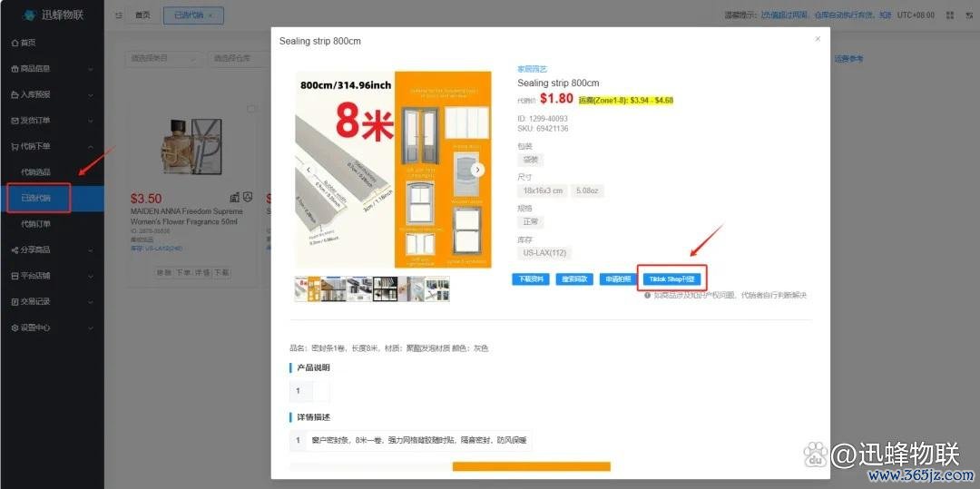This screenshot has width=980, height=489.
Task: Open the 家居园艺 category link
Action: pos(532,69)
